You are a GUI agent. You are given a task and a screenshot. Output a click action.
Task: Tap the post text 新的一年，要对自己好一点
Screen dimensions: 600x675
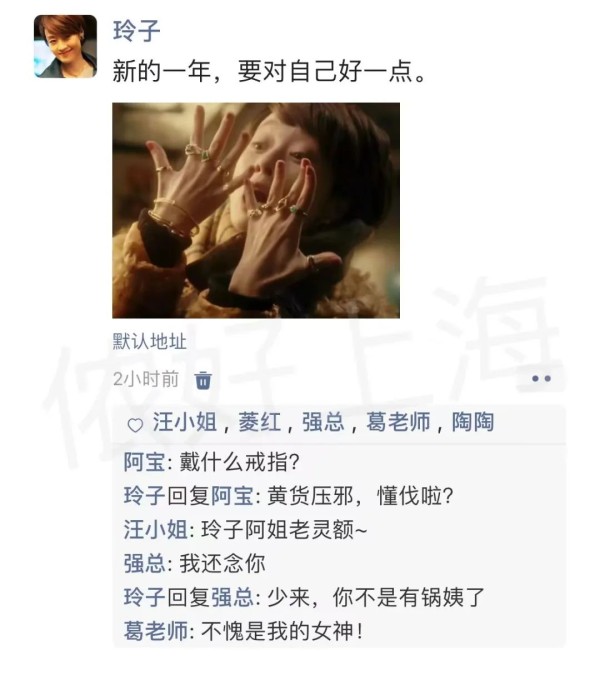pyautogui.click(x=269, y=71)
